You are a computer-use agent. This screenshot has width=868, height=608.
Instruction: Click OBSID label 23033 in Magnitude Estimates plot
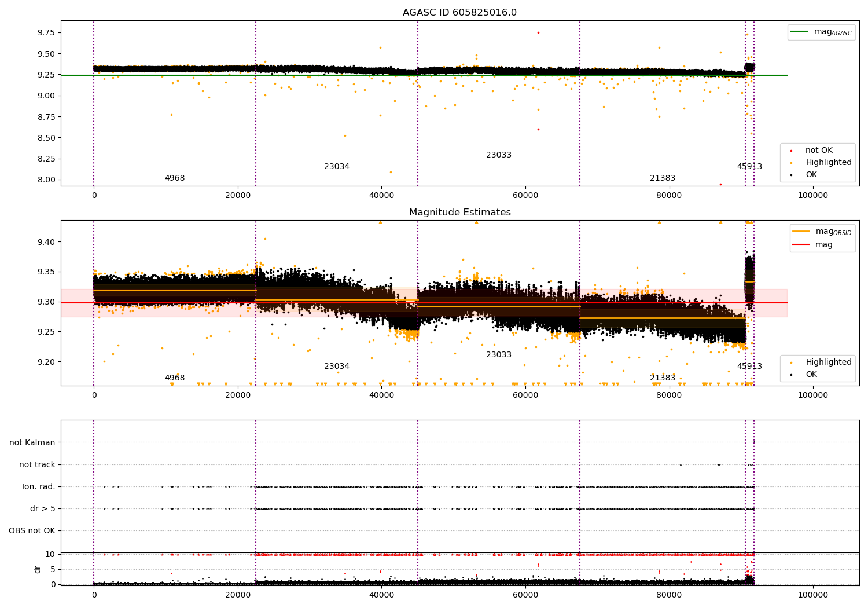pyautogui.click(x=499, y=355)
